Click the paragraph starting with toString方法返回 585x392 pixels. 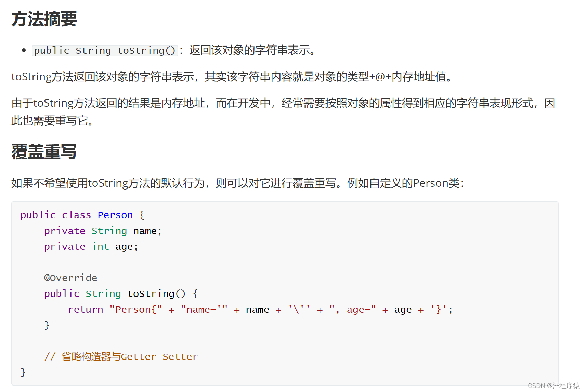[233, 77]
